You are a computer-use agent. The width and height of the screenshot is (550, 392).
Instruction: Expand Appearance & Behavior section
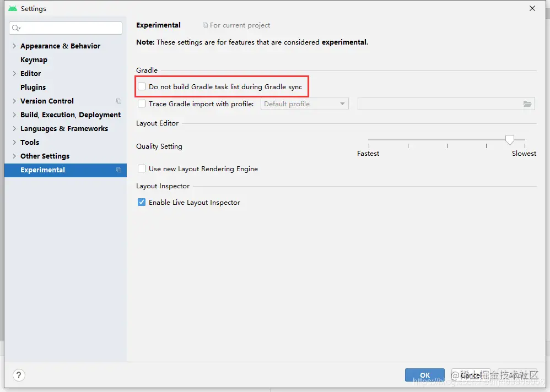[14, 46]
